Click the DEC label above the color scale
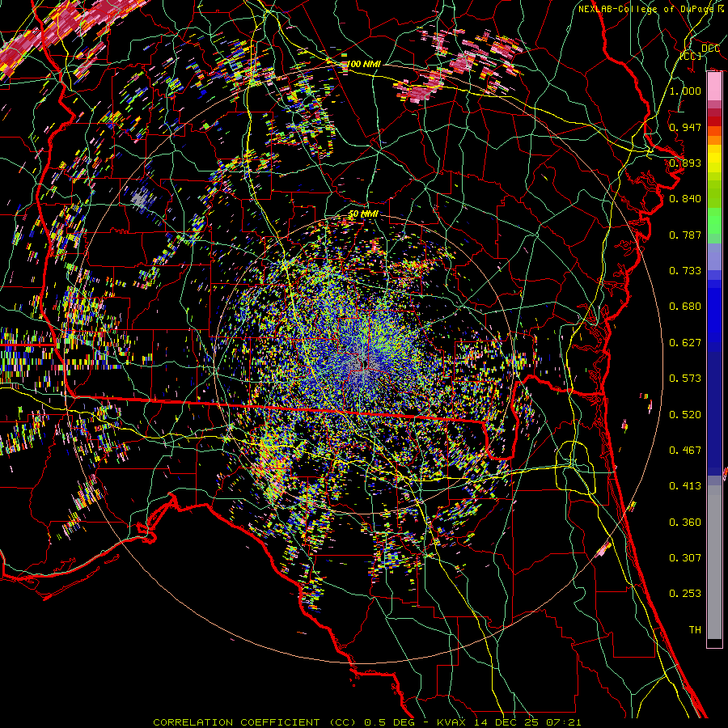 pos(710,49)
